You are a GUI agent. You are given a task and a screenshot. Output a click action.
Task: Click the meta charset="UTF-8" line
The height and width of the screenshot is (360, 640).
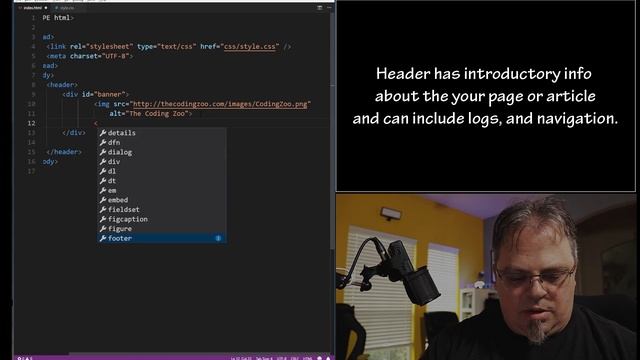pyautogui.click(x=90, y=56)
